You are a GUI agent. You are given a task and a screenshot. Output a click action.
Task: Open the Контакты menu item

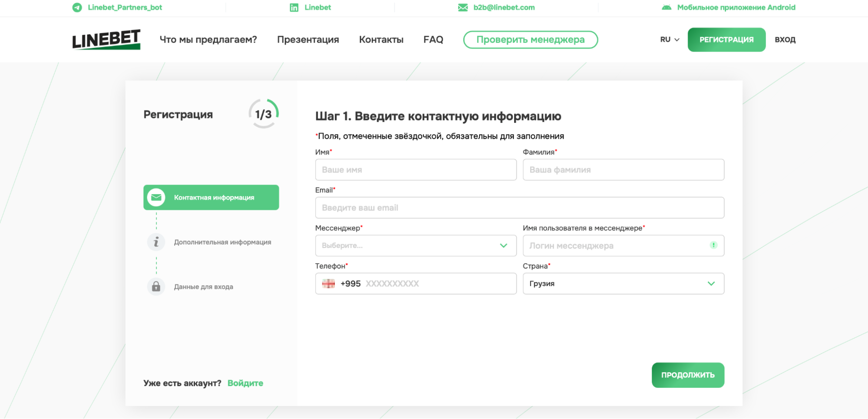point(381,40)
